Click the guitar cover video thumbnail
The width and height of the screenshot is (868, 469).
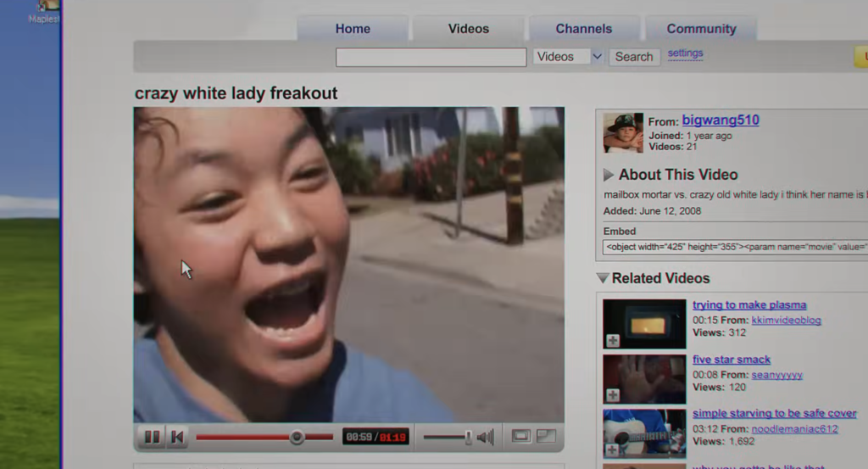coord(644,433)
